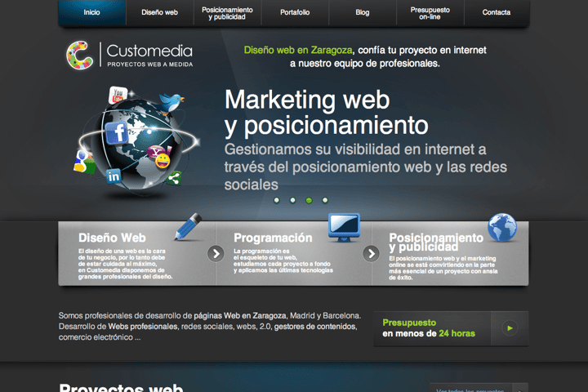Click the Google icon beside globe
Image resolution: width=588 pixels, height=392 pixels.
[x=84, y=163]
